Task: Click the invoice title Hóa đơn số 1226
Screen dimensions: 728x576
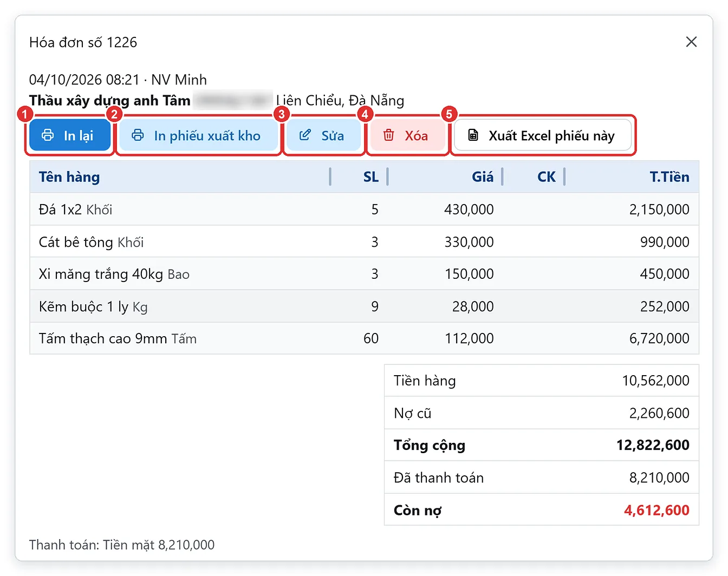Action: coord(83,42)
